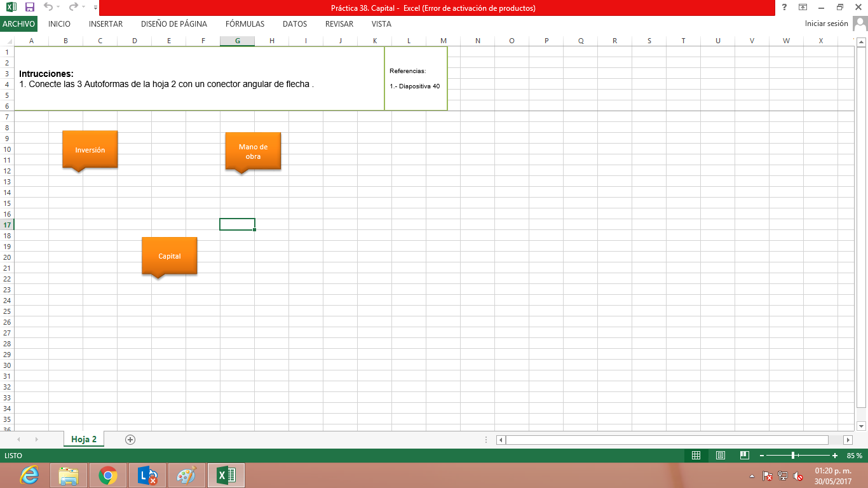The width and height of the screenshot is (868, 488).
Task: Open Ribbon Display Options
Action: click(803, 8)
